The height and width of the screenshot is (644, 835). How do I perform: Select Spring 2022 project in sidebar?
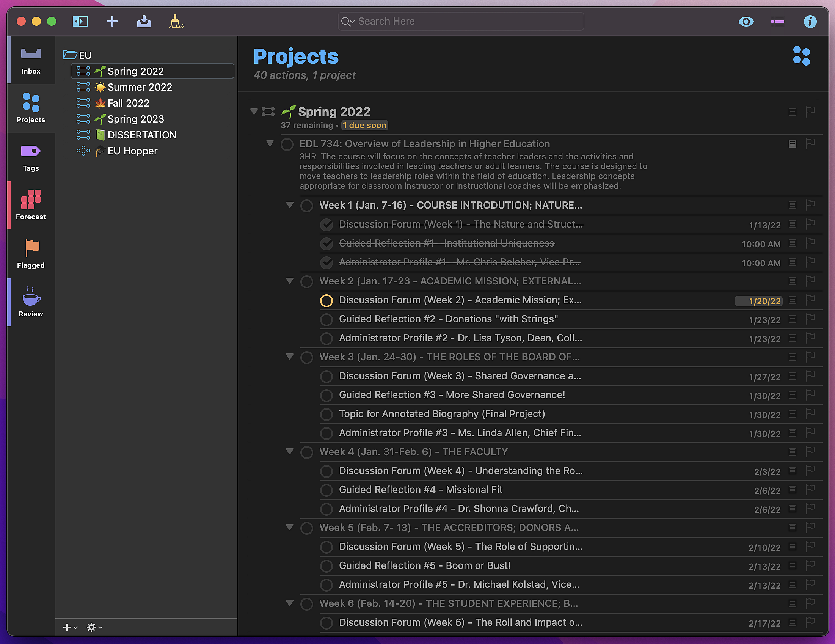(x=152, y=71)
